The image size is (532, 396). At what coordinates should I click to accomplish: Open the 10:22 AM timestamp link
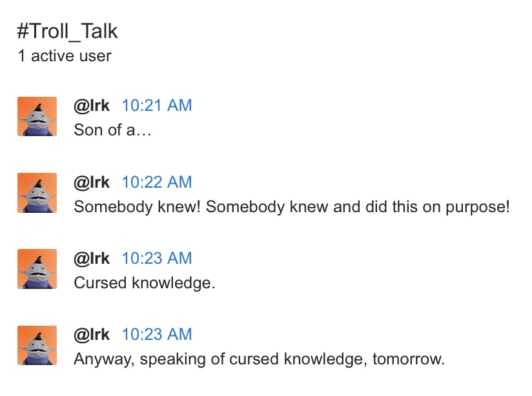157,182
